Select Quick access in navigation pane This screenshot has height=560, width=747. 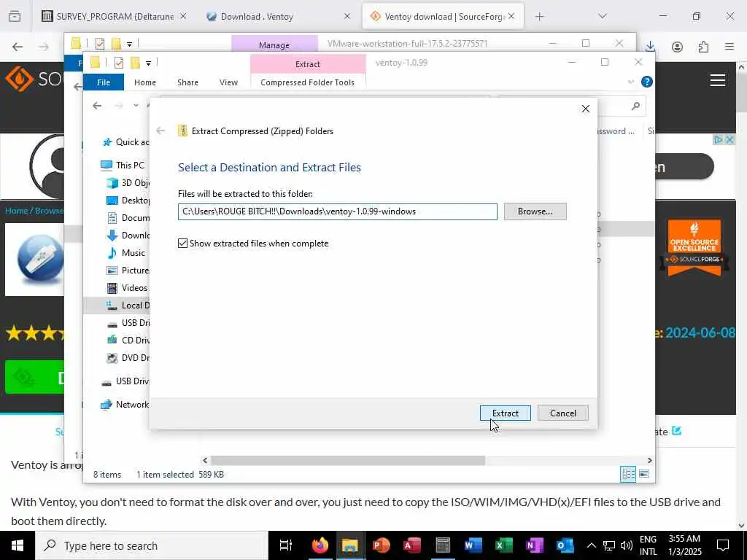tap(125, 142)
